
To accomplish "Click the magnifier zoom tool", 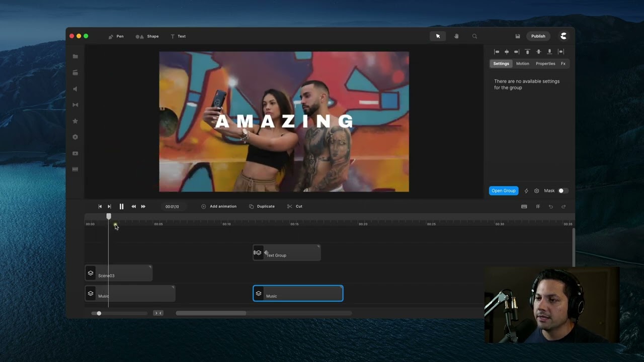I will [474, 36].
